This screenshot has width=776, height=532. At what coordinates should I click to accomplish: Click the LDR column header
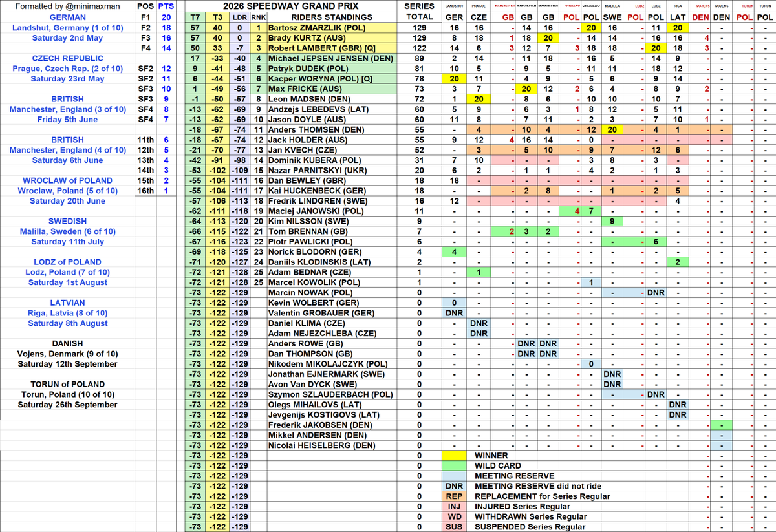point(240,17)
